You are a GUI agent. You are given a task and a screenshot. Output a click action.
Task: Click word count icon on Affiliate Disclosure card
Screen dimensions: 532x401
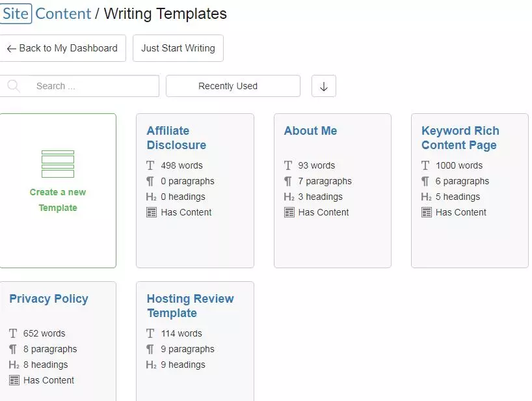tap(150, 165)
